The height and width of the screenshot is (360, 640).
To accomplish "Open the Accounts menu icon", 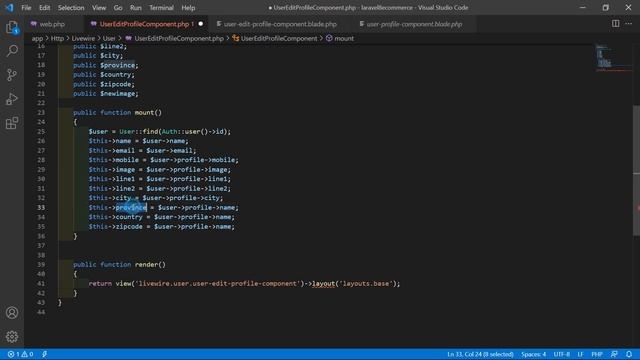I will coord(12,313).
